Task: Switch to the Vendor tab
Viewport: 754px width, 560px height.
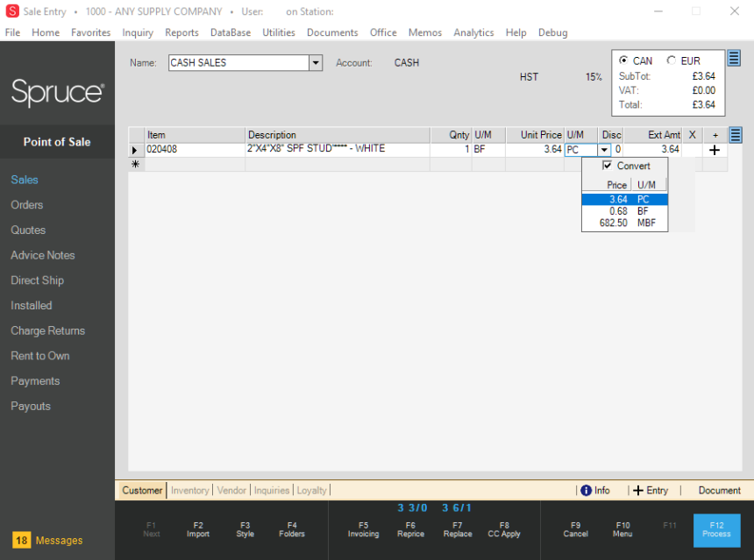Action: tap(231, 490)
